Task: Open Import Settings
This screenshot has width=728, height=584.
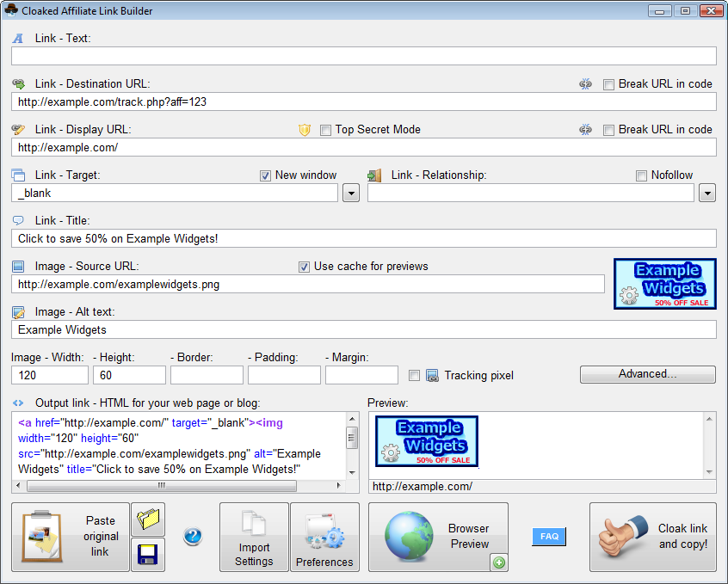Action: 254,537
